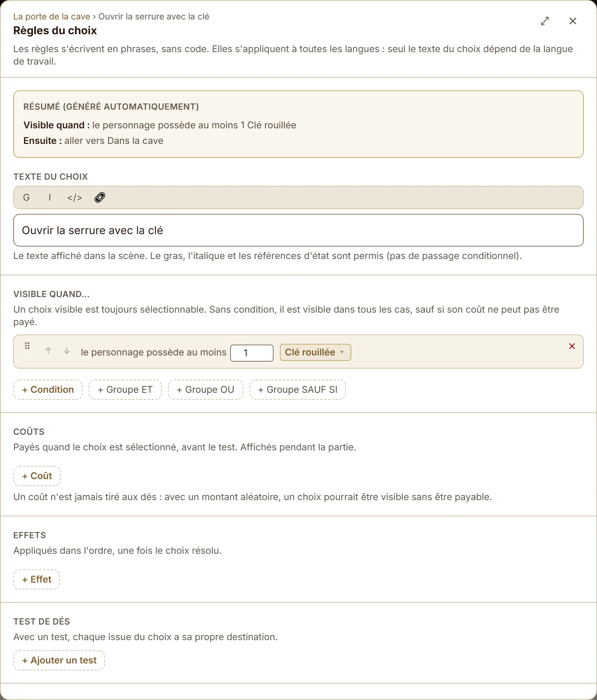Open the Clé rouillée item dropdown

tap(316, 352)
